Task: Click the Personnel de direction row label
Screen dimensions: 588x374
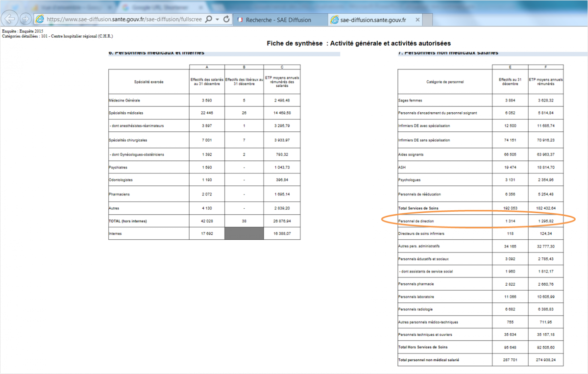Action: (416, 222)
